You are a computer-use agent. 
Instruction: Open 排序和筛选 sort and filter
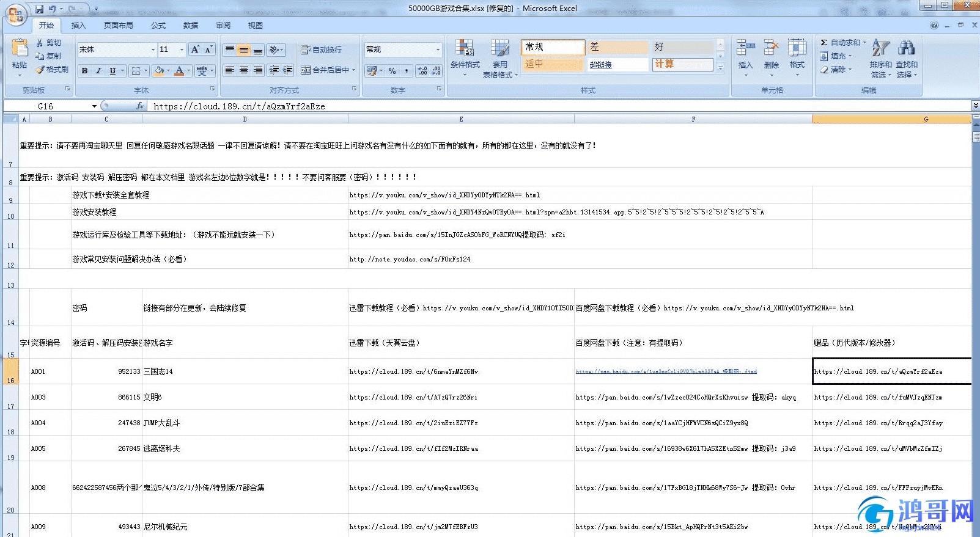[880, 58]
